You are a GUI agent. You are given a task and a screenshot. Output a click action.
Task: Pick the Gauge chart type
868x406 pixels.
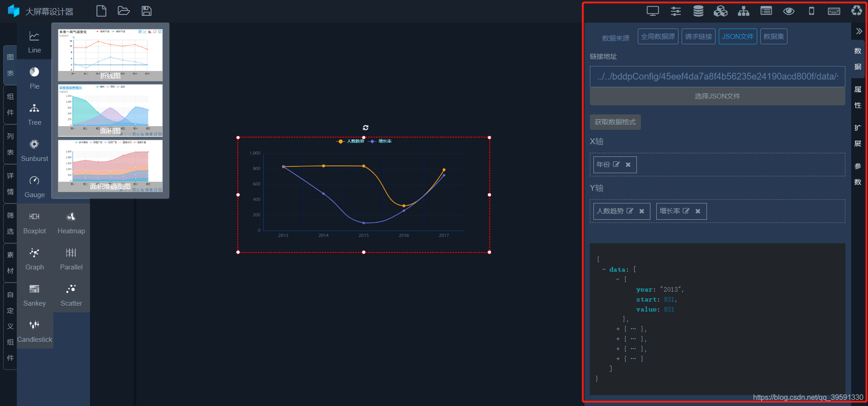(34, 187)
